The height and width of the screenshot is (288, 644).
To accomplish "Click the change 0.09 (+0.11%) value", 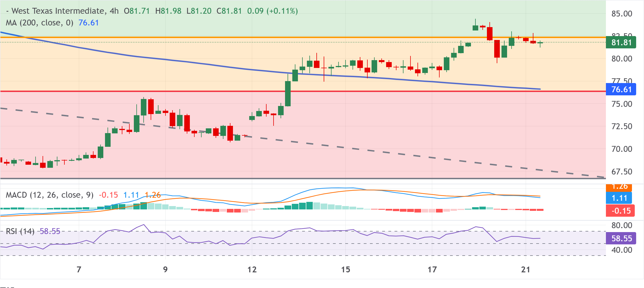I will 272,11.
